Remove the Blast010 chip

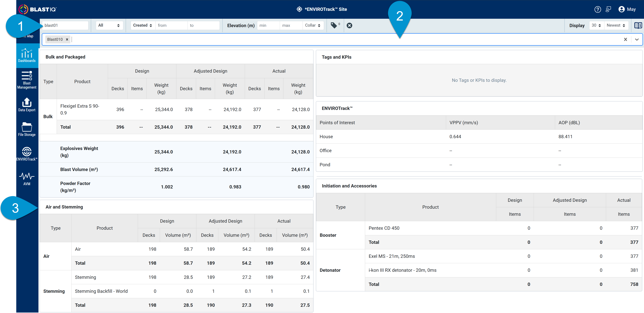[x=67, y=39]
